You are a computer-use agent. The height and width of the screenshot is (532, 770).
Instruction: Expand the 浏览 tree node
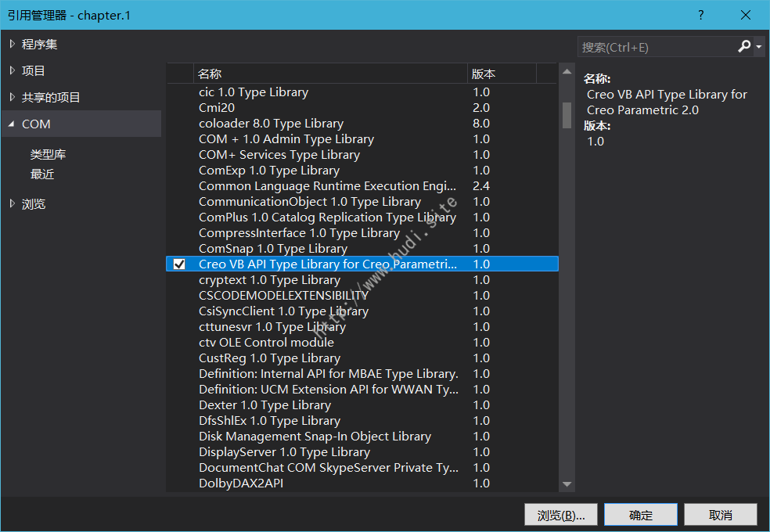pos(13,203)
